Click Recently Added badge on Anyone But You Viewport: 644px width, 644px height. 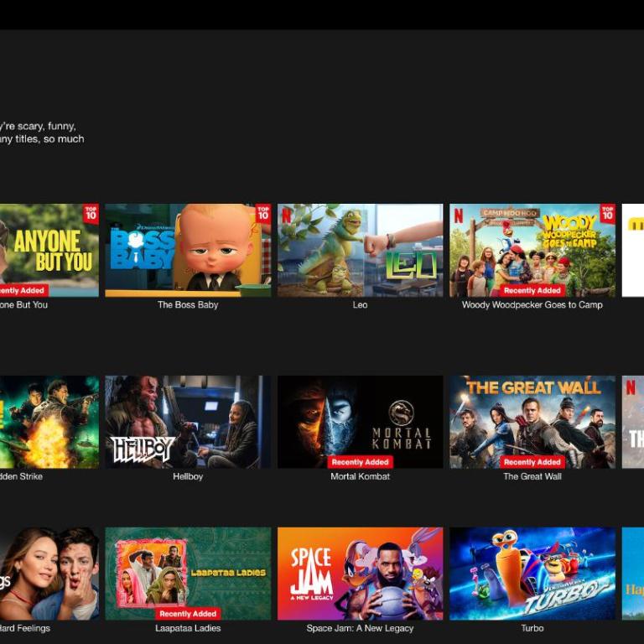coord(23,290)
